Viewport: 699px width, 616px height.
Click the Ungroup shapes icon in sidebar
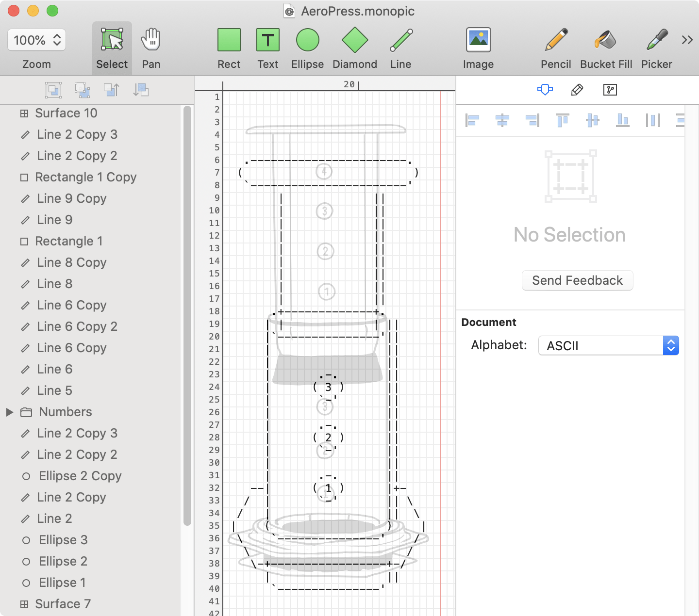tap(83, 90)
